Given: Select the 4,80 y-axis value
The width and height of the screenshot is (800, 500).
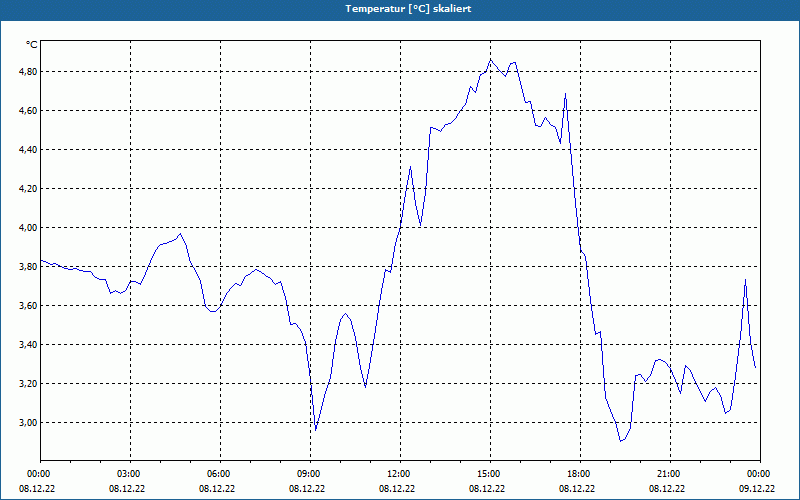Looking at the screenshot, I should [x=28, y=71].
